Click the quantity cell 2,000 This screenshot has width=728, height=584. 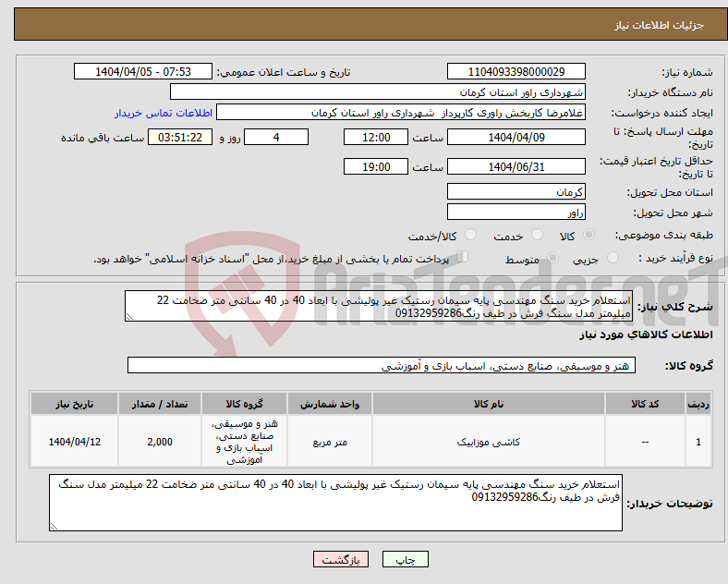pos(160,442)
